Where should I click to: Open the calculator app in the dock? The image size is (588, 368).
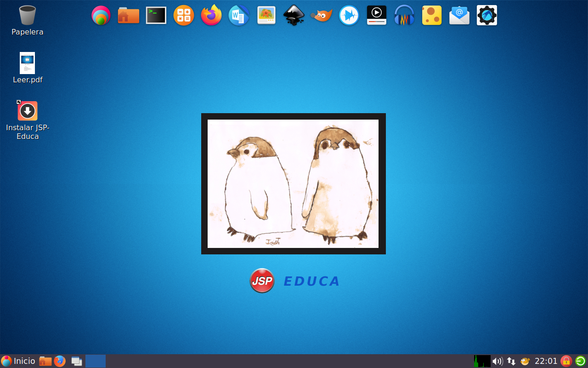pyautogui.click(x=184, y=16)
